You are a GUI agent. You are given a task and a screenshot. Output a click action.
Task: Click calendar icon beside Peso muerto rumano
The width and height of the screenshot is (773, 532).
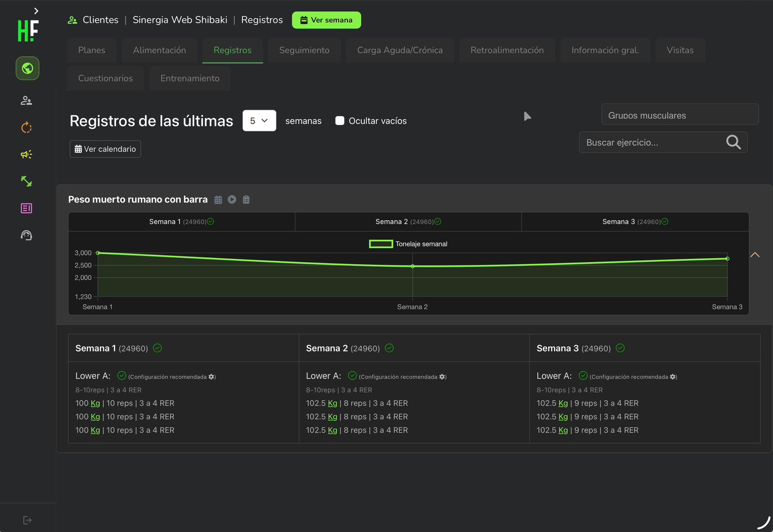[x=218, y=199]
